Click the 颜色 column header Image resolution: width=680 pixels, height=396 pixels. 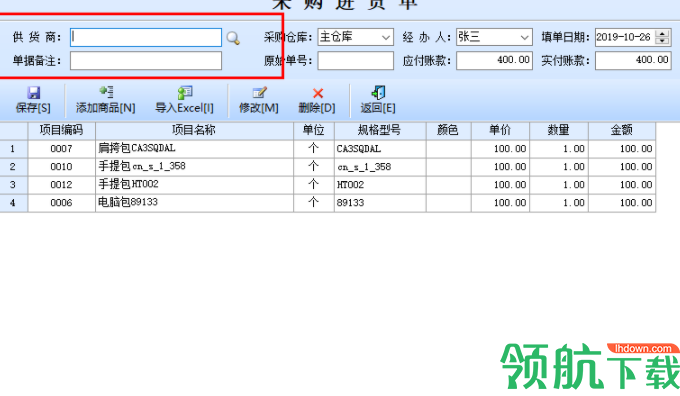[x=448, y=131]
